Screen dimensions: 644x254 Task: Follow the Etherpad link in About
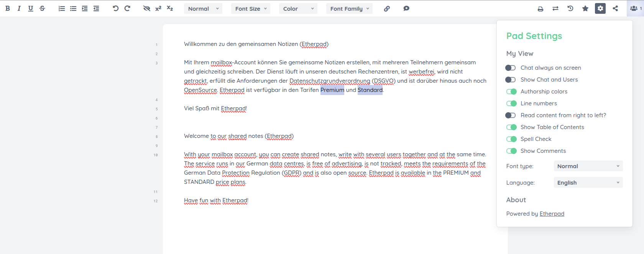pos(552,214)
